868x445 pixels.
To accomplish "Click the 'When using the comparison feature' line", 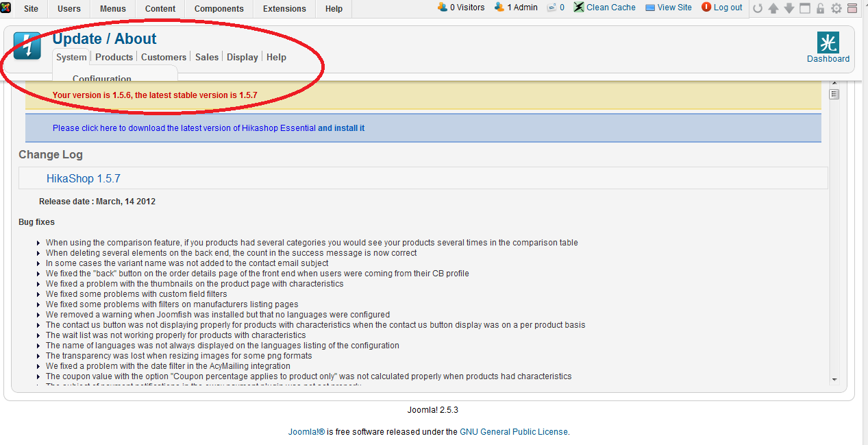I will (x=312, y=243).
